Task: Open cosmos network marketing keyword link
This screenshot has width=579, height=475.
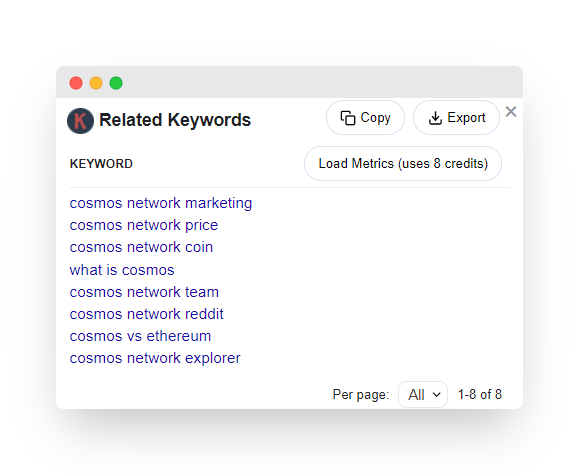Action: point(161,203)
